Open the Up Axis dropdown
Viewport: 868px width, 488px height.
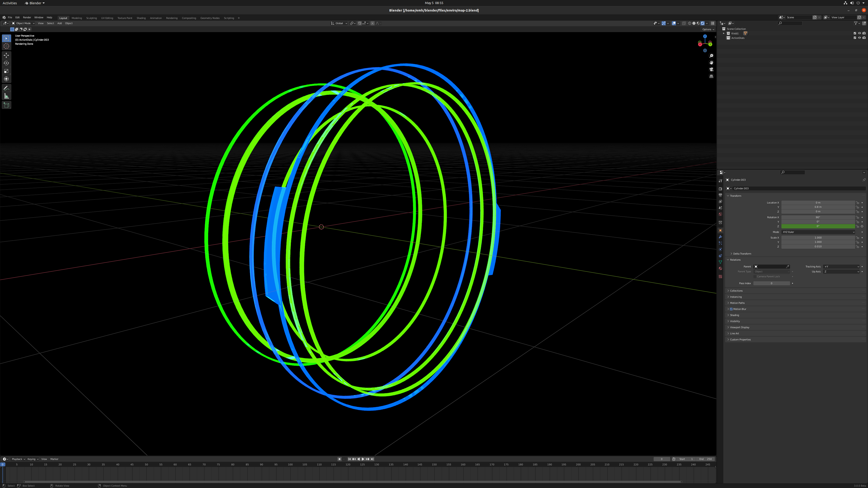[841, 272]
